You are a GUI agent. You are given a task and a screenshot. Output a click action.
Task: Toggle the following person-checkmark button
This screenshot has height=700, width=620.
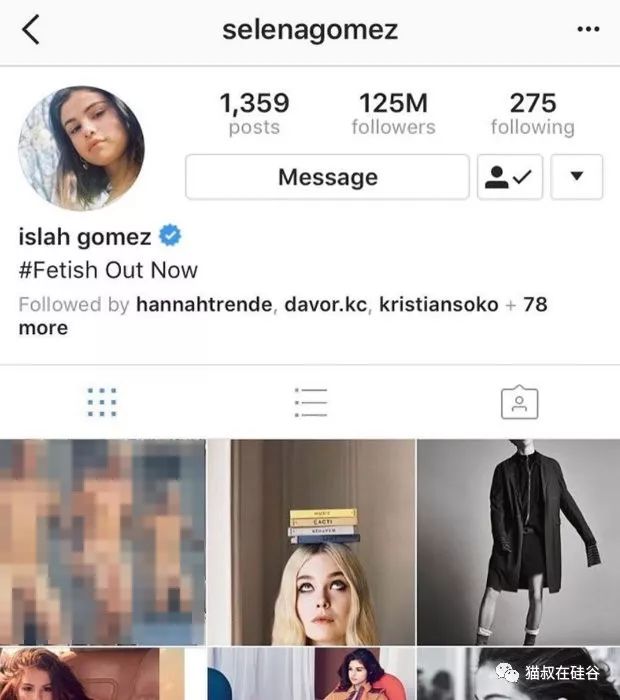pos(510,177)
